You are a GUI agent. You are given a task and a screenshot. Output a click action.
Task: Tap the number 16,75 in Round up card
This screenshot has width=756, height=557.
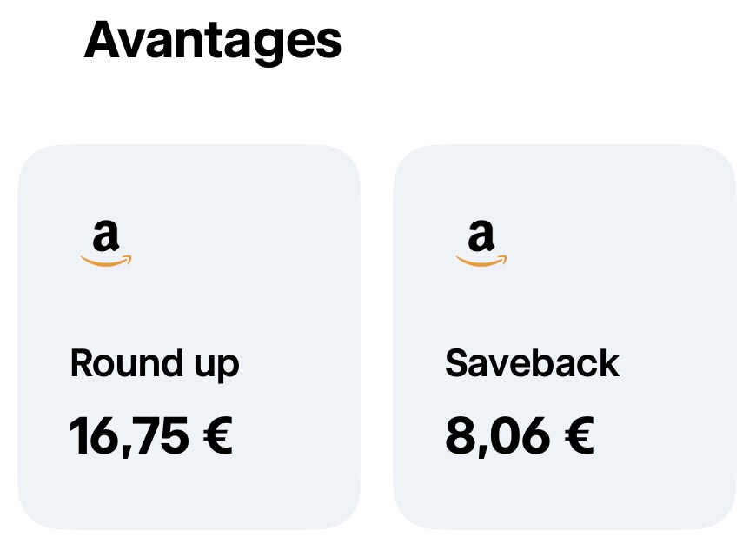[x=129, y=436]
